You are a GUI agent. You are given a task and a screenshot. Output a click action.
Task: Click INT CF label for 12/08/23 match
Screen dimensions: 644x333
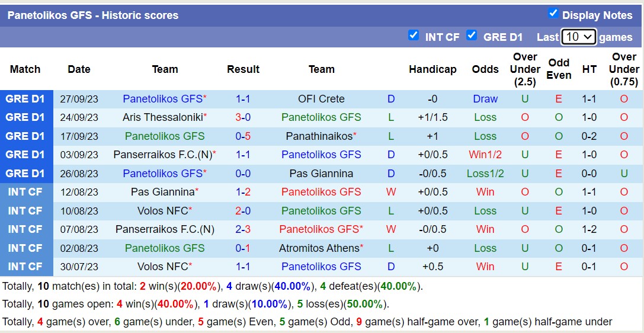point(25,192)
